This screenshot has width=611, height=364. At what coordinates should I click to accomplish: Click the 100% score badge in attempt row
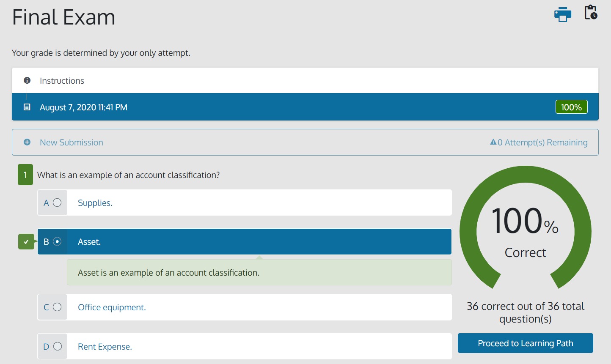[571, 107]
